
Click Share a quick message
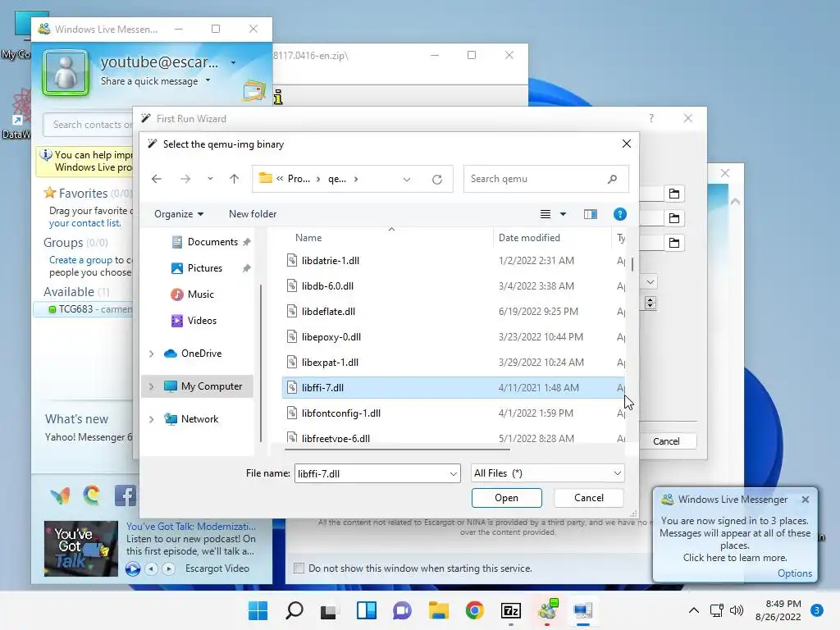[x=149, y=81]
